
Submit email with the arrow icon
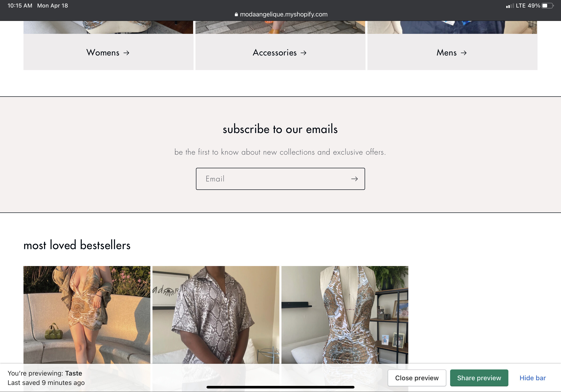[x=355, y=179]
